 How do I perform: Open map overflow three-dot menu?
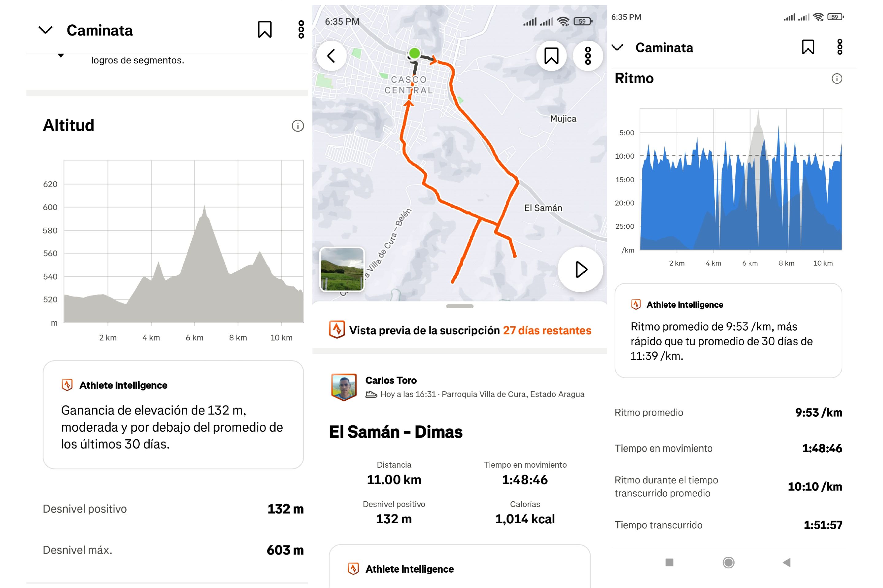tap(588, 56)
